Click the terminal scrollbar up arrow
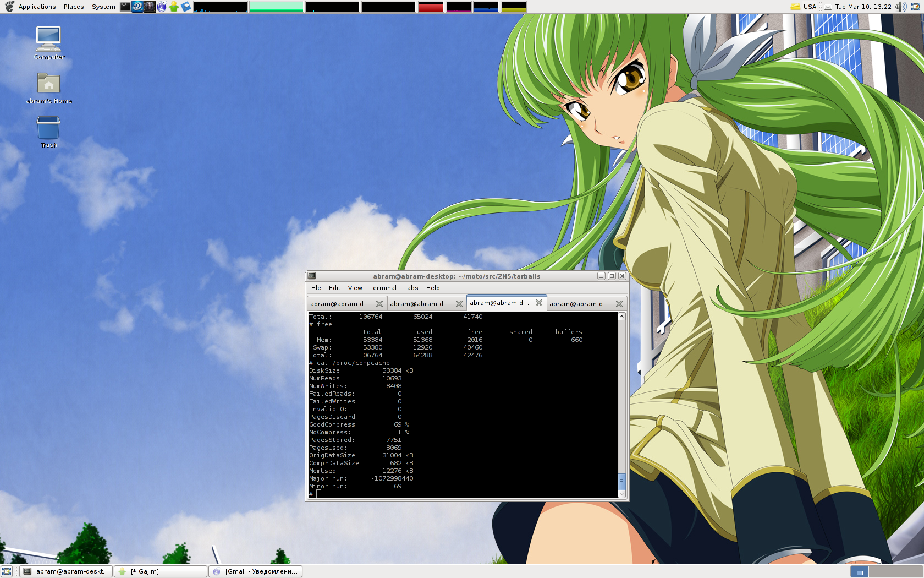Screen dimensions: 924x578 (621, 317)
